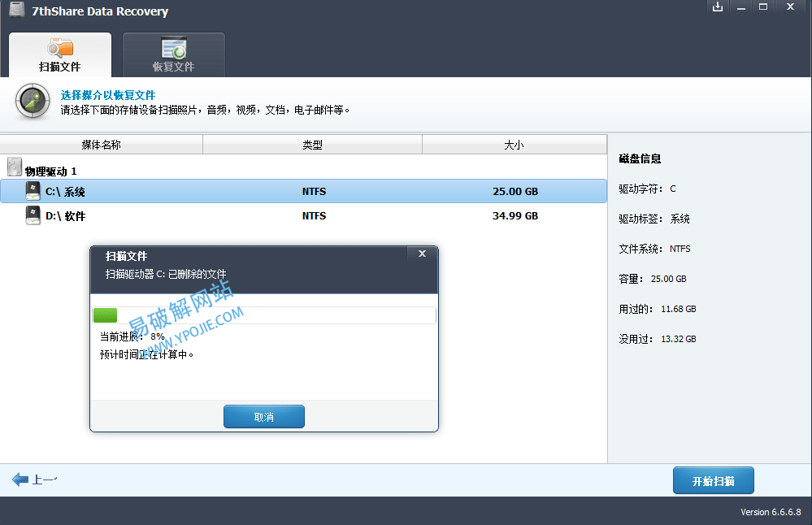The width and height of the screenshot is (812, 525).
Task: Sort by the 类型 column header
Action: [312, 145]
